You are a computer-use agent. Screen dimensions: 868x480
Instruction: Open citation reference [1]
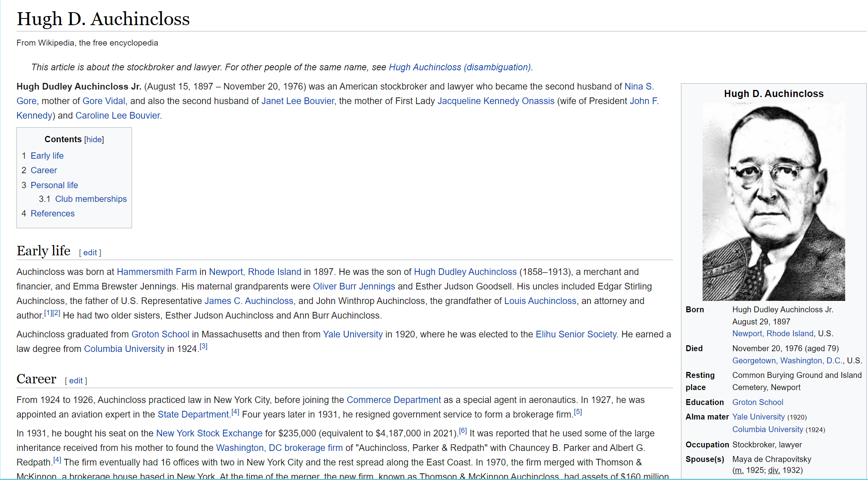(x=48, y=313)
